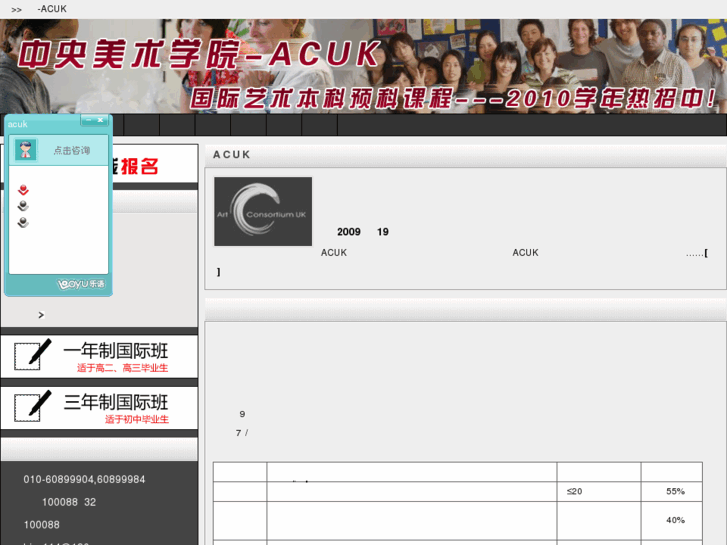The width and height of the screenshot is (727, 545).
Task: Open the Art Consortium UK logo thumbnail
Action: (x=263, y=211)
